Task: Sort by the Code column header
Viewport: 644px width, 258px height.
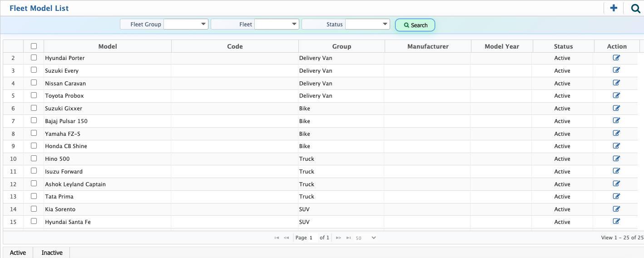Action: pyautogui.click(x=235, y=46)
